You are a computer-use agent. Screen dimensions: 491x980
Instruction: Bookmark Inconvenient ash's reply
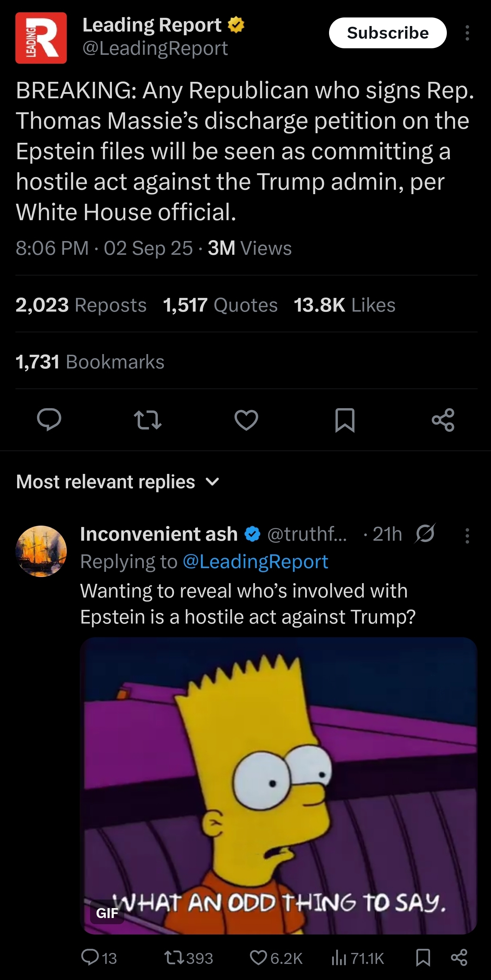coord(423,957)
